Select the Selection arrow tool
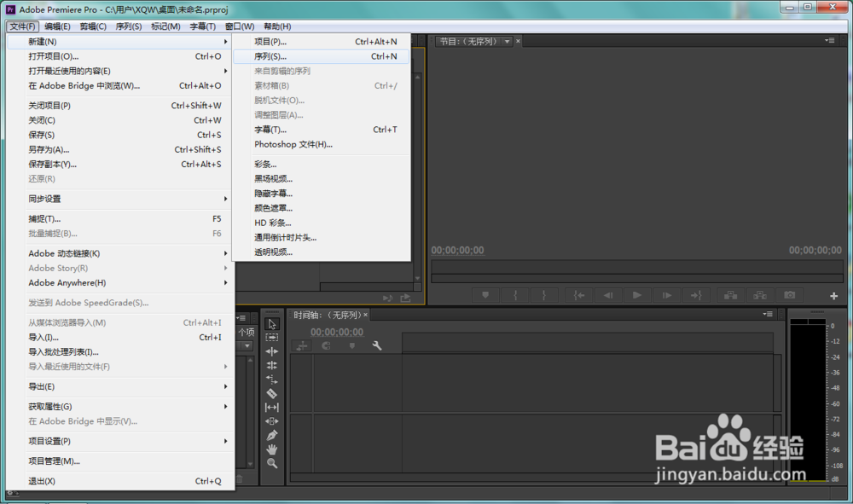Screen dimensions: 853x504 (272, 324)
